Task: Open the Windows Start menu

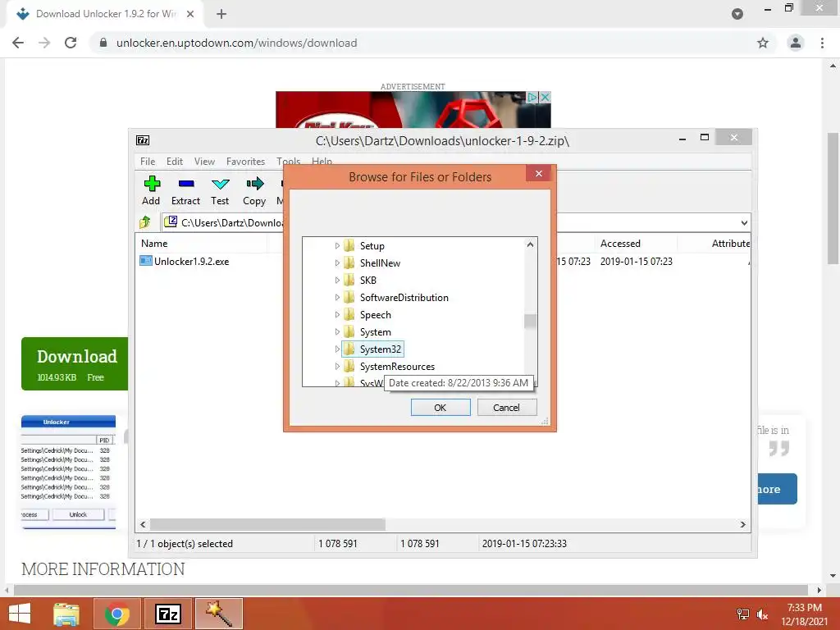Action: pyautogui.click(x=20, y=614)
